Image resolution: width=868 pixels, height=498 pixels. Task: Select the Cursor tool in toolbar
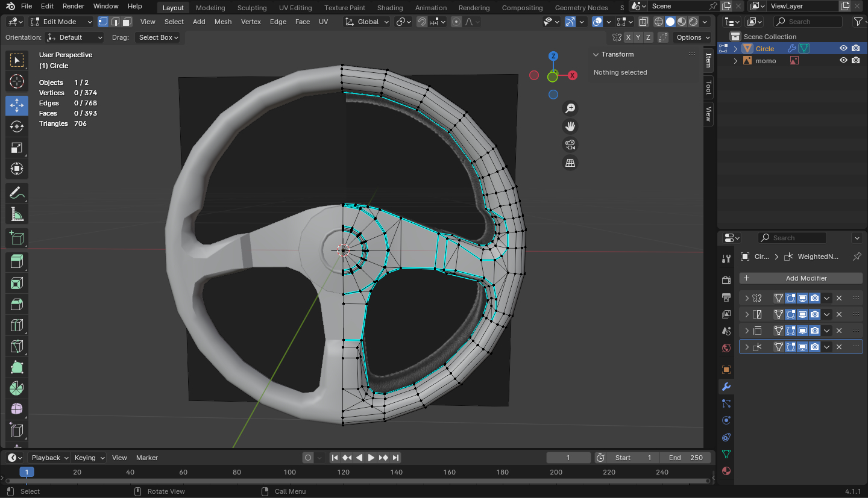pyautogui.click(x=17, y=81)
